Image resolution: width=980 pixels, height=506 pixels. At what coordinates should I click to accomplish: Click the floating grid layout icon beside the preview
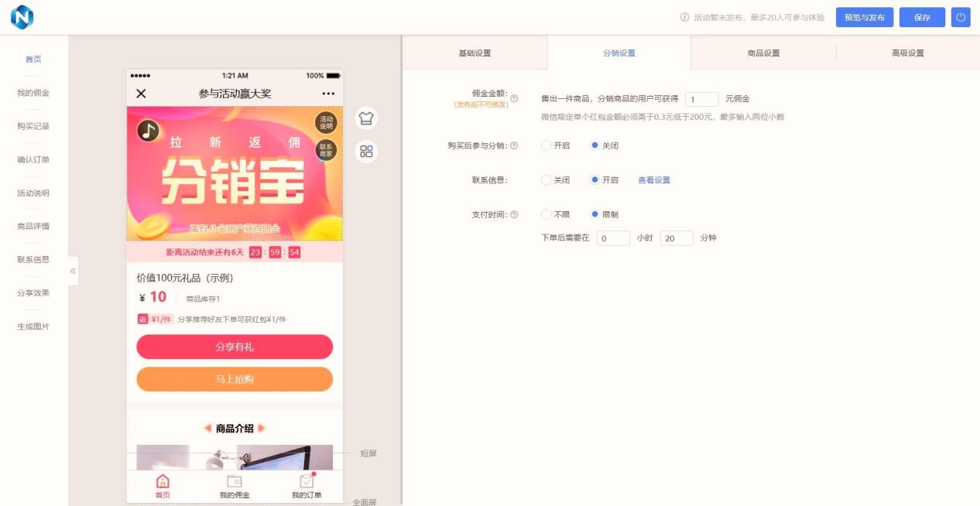coord(367,151)
